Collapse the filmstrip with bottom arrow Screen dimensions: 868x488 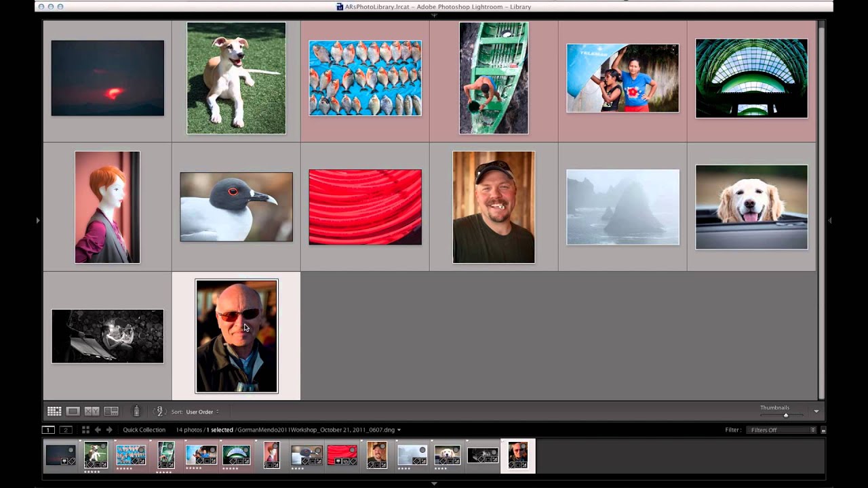point(434,483)
